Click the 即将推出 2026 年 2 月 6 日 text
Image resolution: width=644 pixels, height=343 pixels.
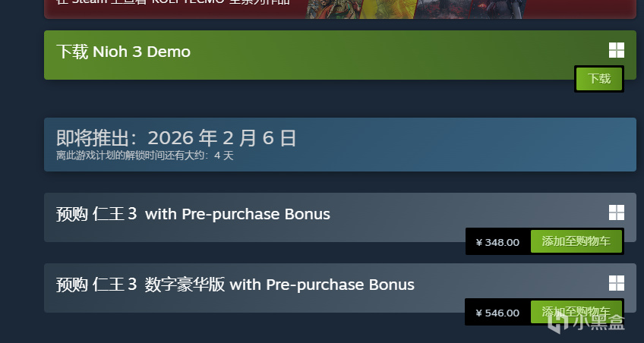pyautogui.click(x=176, y=137)
